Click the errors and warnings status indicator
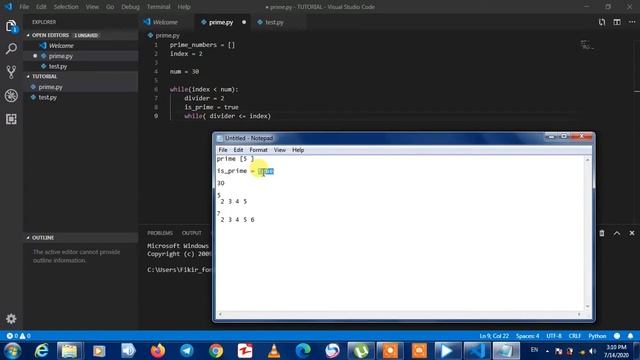 (18, 336)
